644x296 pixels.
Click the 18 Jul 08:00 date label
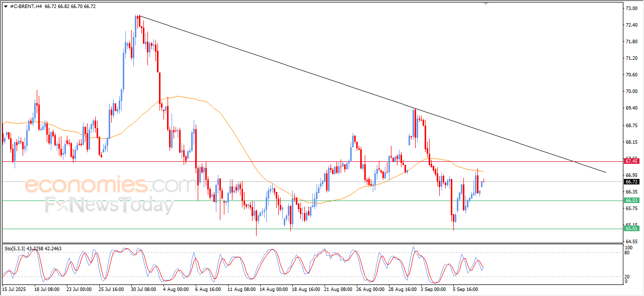pyautogui.click(x=47, y=289)
